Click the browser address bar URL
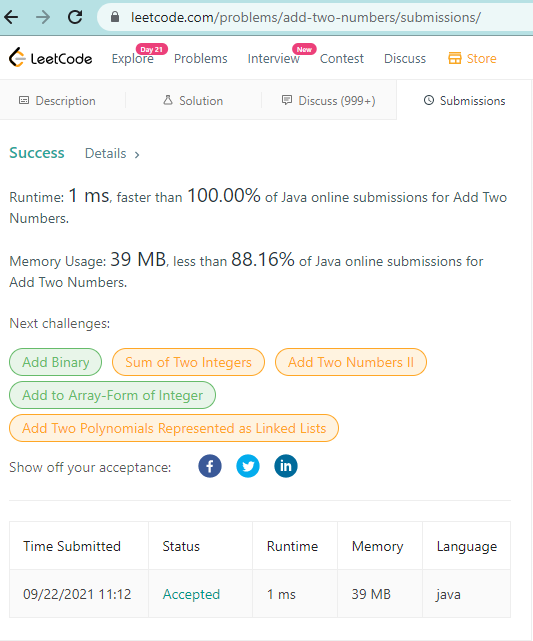Viewport: 533px width, 641px height. pos(306,18)
